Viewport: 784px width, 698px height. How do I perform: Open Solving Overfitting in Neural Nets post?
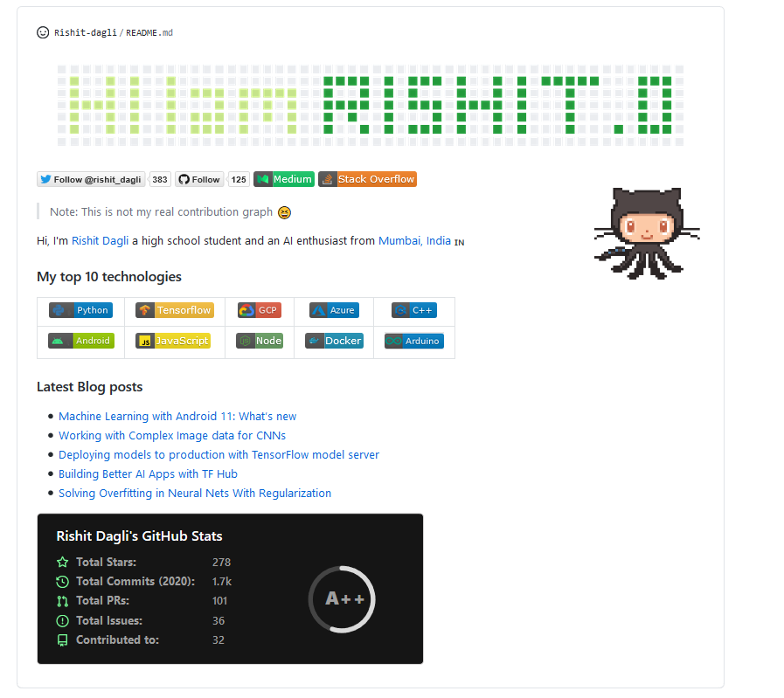195,494
